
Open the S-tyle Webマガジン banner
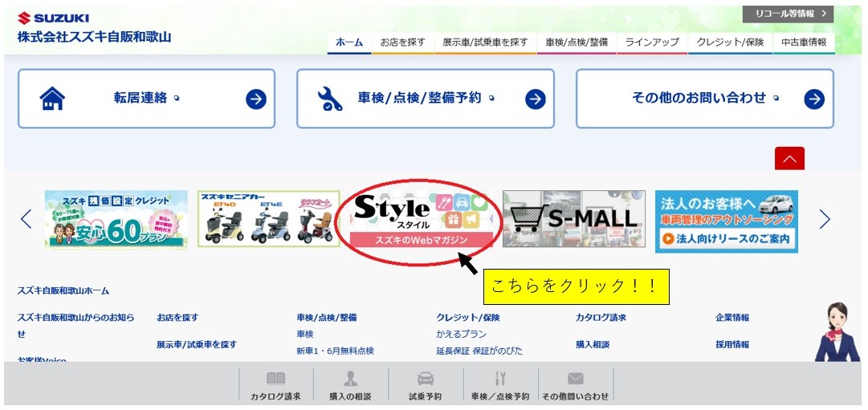pos(422,218)
